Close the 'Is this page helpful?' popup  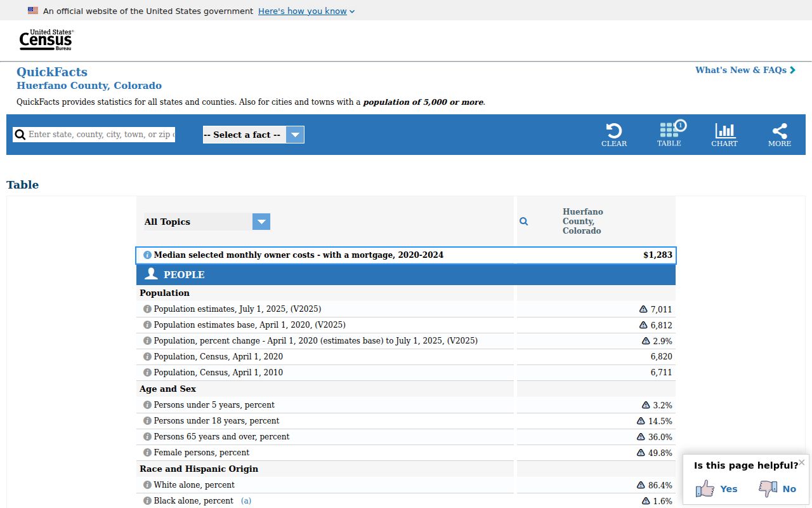802,462
